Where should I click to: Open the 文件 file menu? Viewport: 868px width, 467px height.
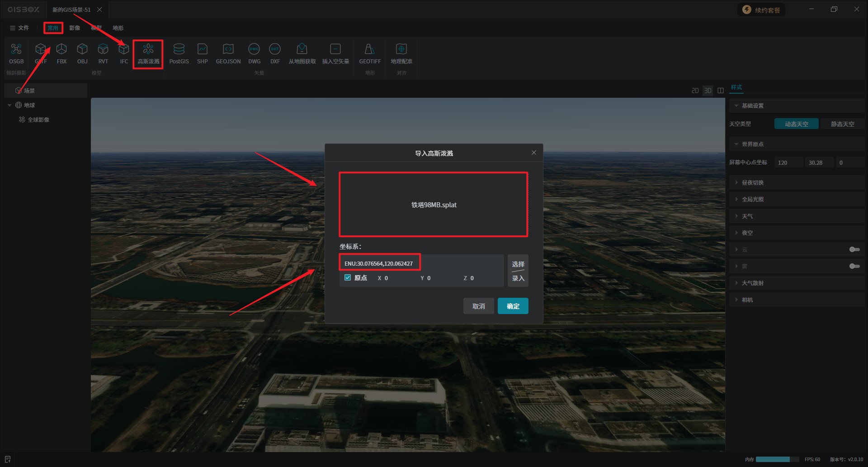pyautogui.click(x=19, y=28)
